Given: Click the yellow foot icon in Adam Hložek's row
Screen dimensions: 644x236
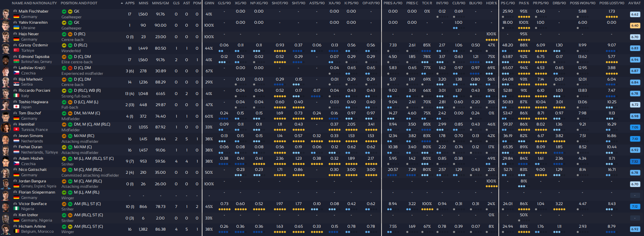Looking at the screenshot, I should pos(64,159).
